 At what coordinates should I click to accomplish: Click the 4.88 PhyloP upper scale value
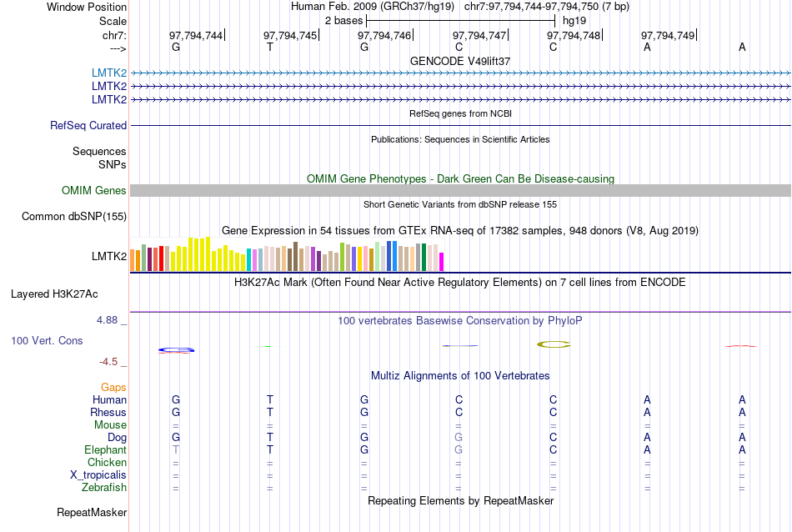coord(107,320)
